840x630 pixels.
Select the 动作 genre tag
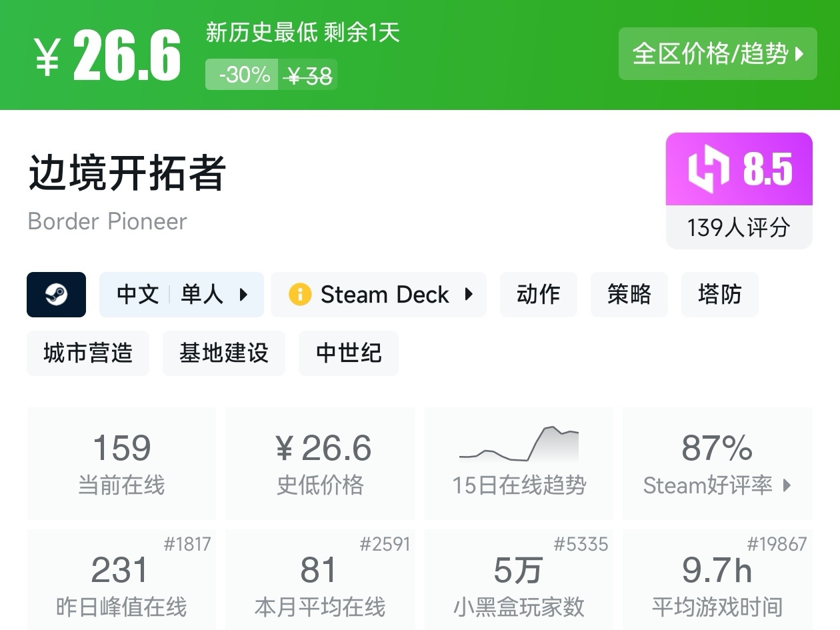click(538, 295)
